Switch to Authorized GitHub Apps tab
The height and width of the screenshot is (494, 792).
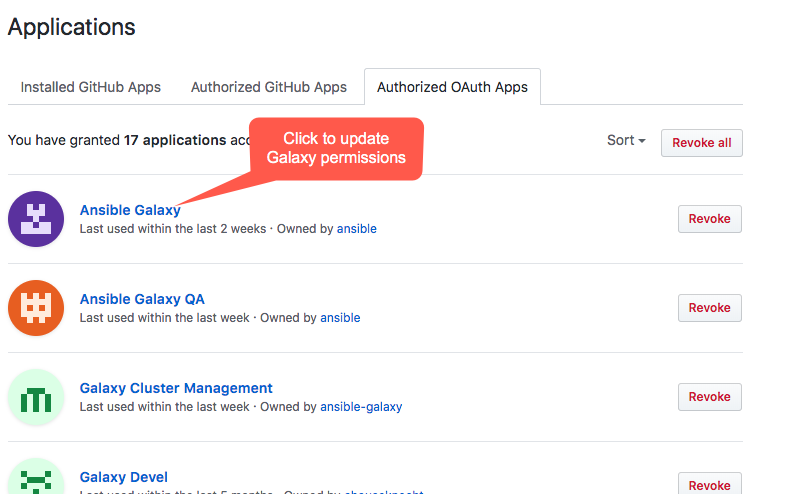(x=269, y=87)
